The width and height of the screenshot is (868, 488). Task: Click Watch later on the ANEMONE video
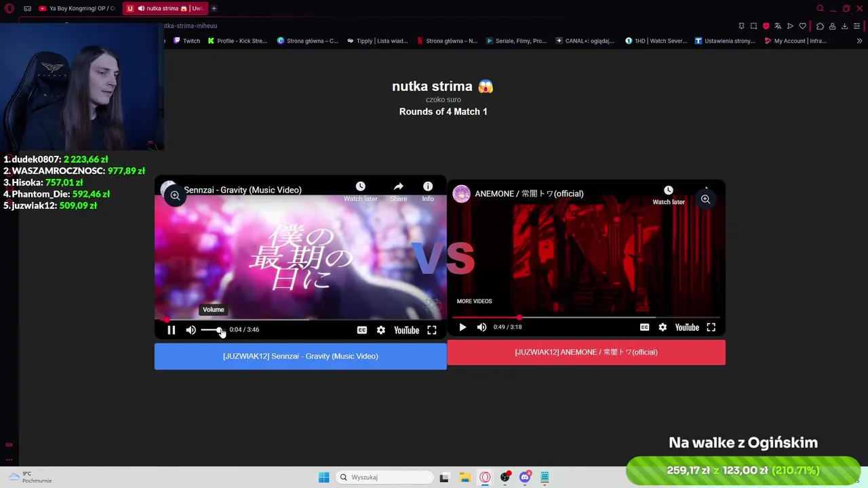(x=669, y=195)
